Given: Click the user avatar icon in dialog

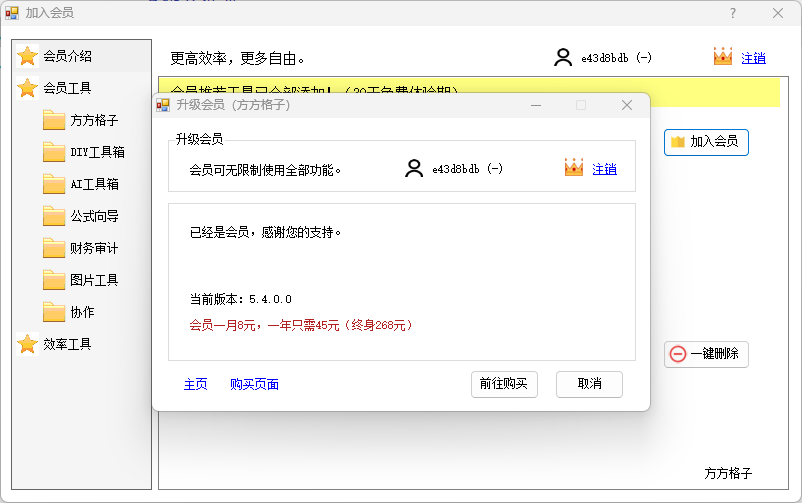Looking at the screenshot, I should pyautogui.click(x=414, y=169).
